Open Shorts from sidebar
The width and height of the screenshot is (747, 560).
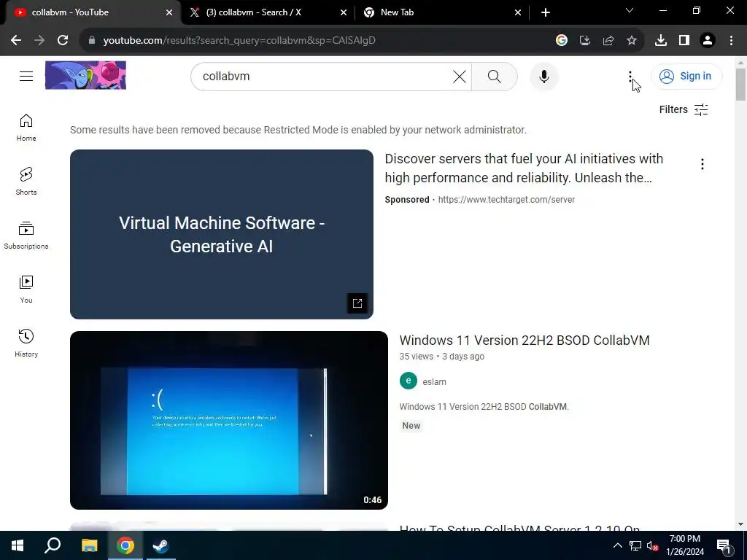(26, 182)
